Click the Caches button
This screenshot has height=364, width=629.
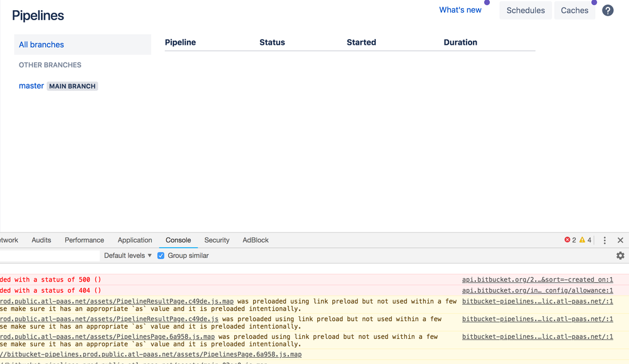pos(574,11)
